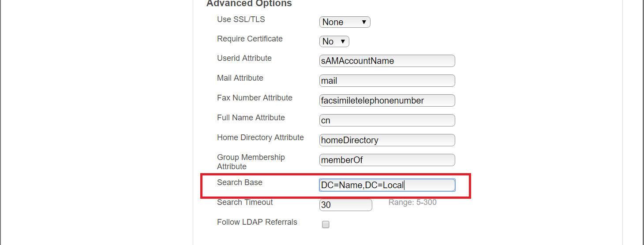Image resolution: width=644 pixels, height=245 pixels.
Task: Click the homeDirectory text field
Action: point(387,140)
